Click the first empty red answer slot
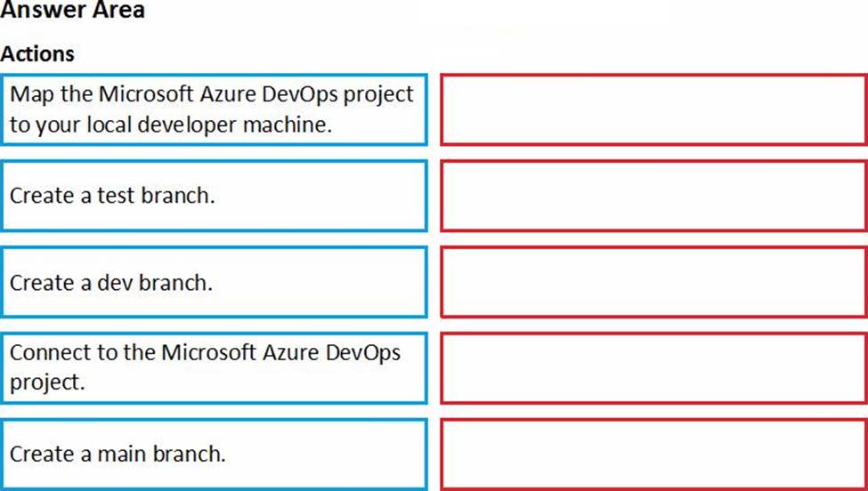868x491 pixels. click(x=653, y=109)
